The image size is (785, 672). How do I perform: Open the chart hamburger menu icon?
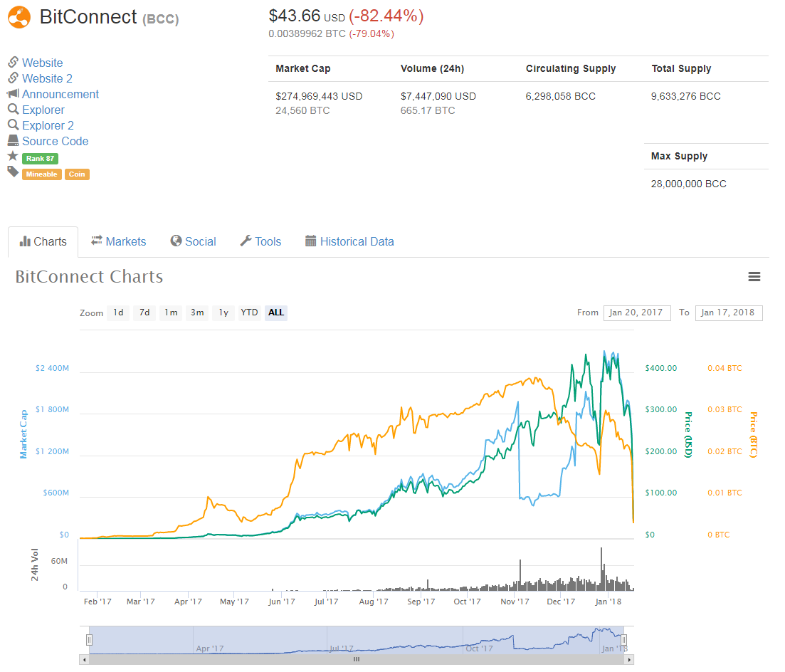coord(754,276)
